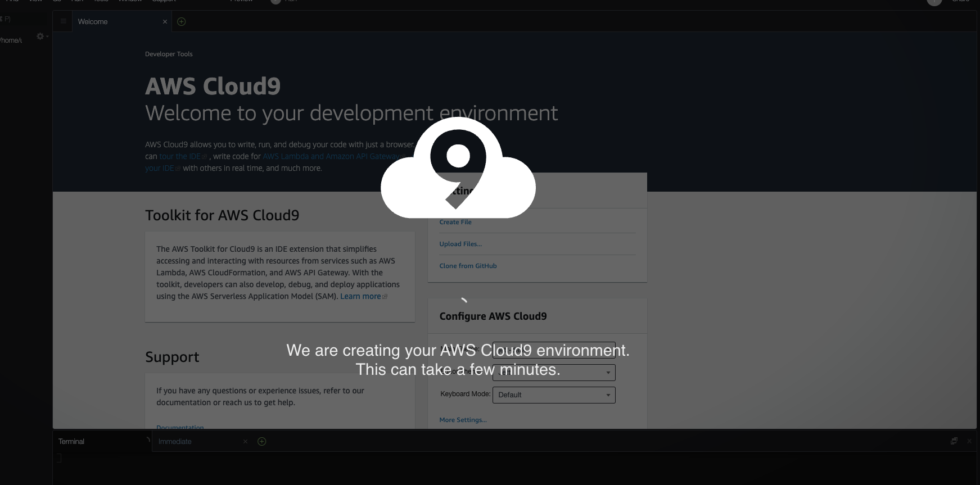
Task: Open a new editor tab with plus icon
Action: pyautogui.click(x=181, y=21)
